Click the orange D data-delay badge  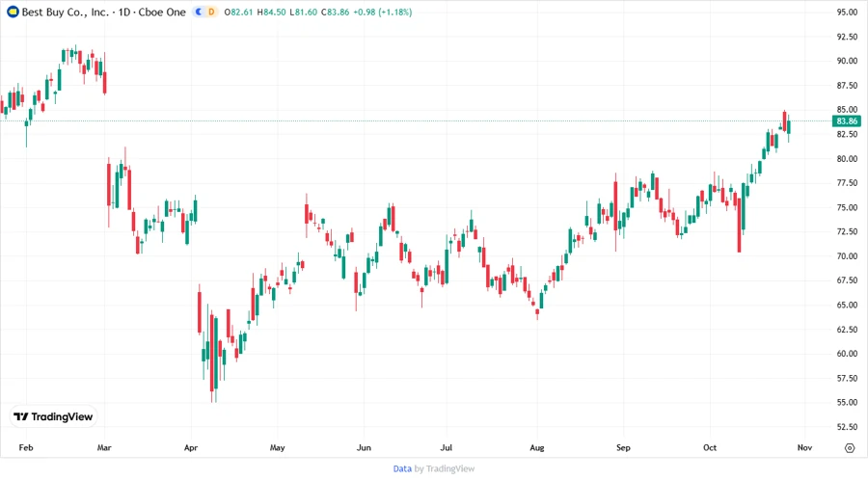[211, 12]
